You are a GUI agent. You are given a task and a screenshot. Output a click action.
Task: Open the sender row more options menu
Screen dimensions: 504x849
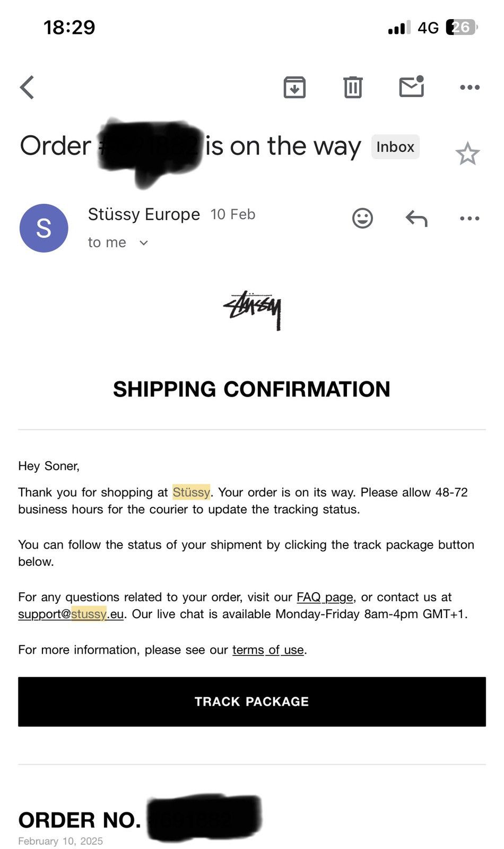coord(470,218)
